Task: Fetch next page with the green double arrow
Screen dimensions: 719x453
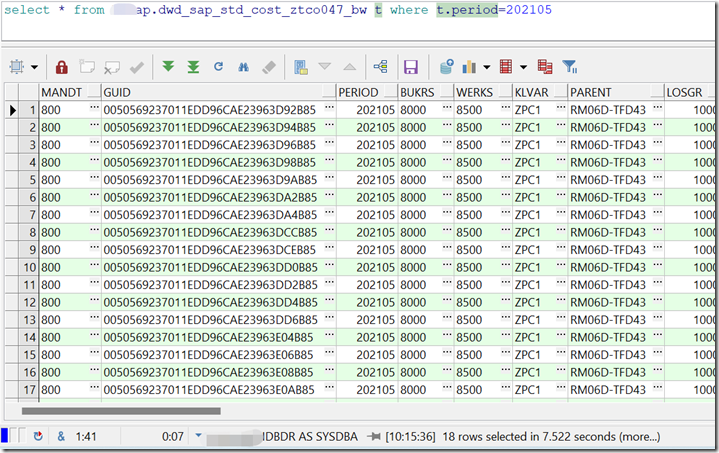Action: point(168,66)
